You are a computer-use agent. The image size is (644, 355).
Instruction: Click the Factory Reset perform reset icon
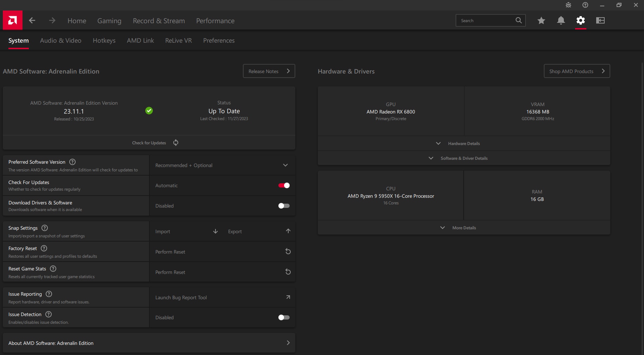pyautogui.click(x=288, y=251)
